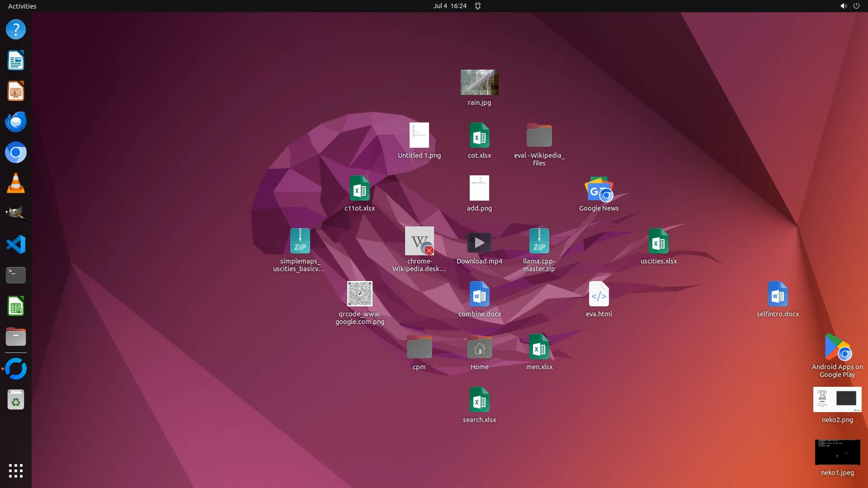Viewport: 868px width, 488px height.
Task: Select the eval - Wikipedia_files folder
Action: [539, 136]
